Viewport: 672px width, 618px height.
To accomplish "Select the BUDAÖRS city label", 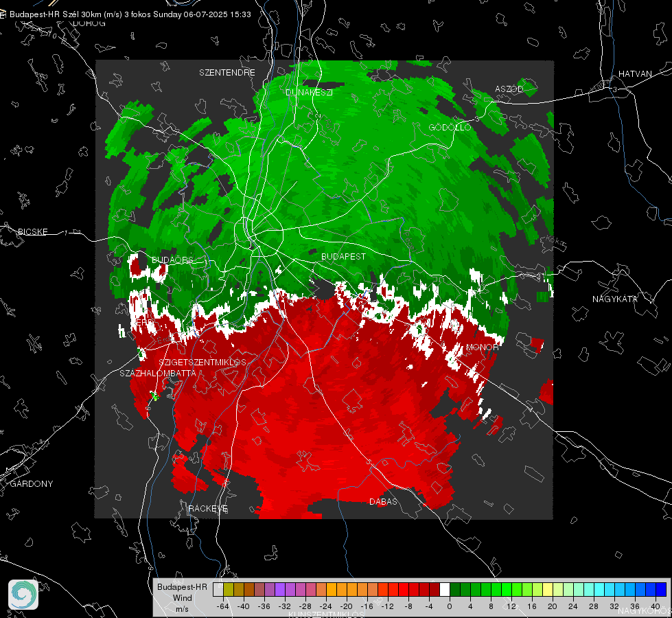I will 172,260.
